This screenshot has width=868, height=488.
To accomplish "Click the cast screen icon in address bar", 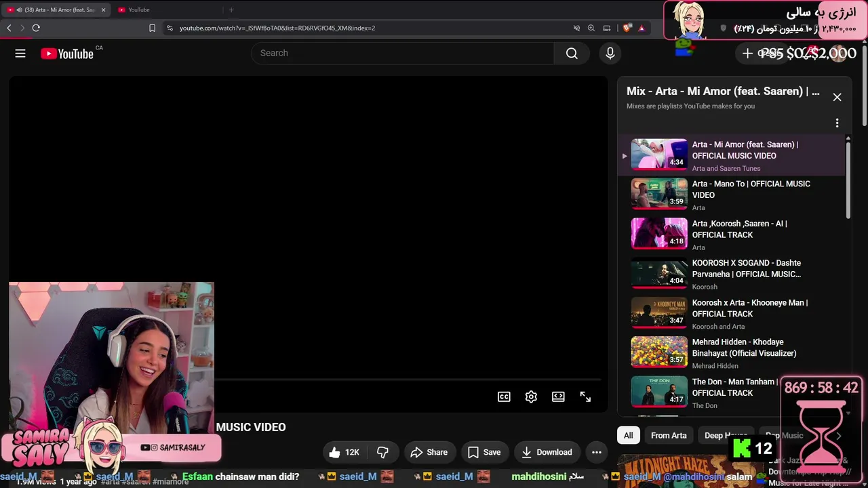I will (x=607, y=28).
